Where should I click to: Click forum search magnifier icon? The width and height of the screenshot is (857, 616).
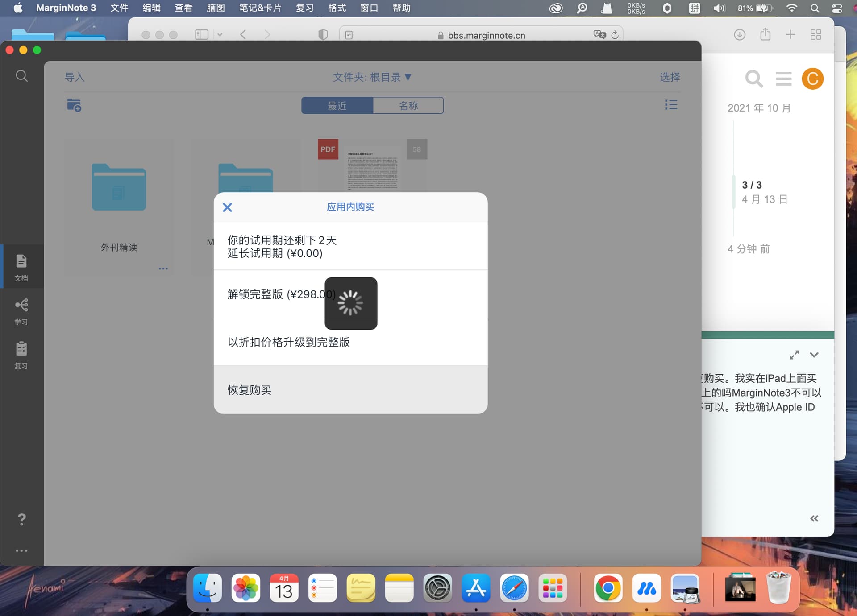click(x=754, y=79)
